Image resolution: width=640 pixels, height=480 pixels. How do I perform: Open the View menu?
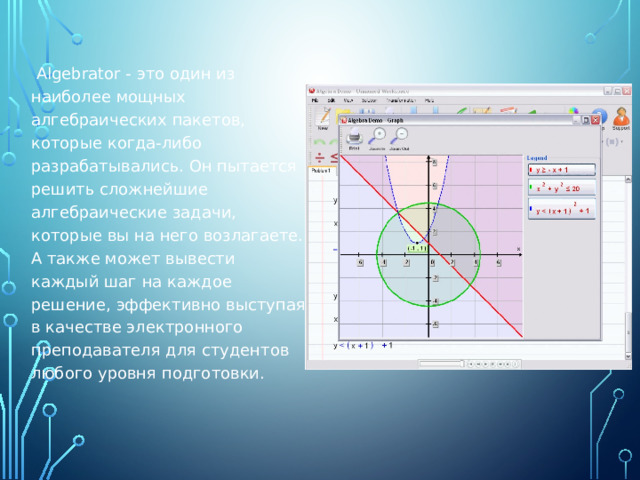click(x=348, y=100)
